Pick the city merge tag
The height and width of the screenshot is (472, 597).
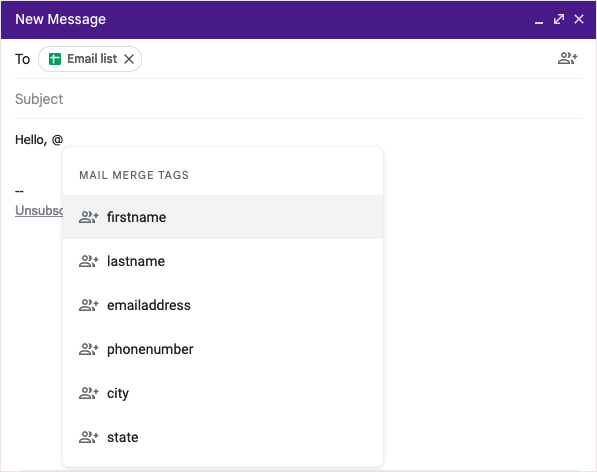click(x=223, y=393)
